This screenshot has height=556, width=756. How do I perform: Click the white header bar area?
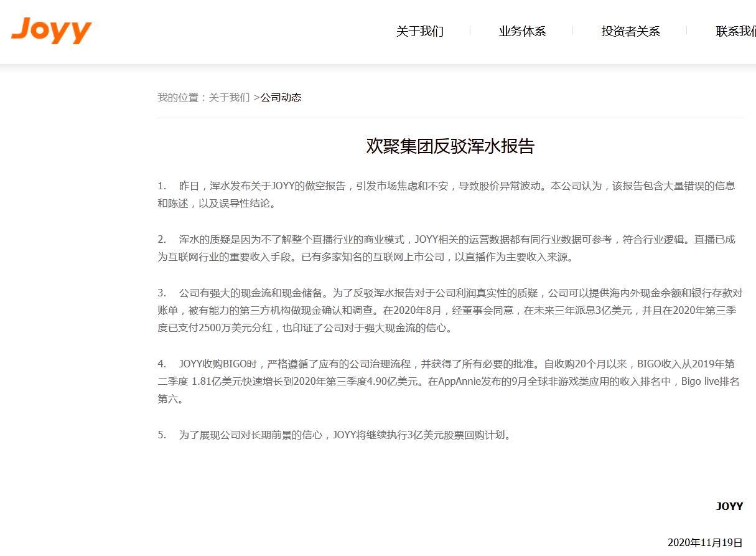click(249, 31)
